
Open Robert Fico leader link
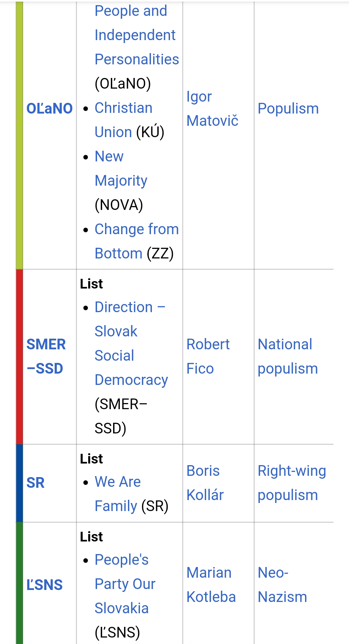[208, 356]
